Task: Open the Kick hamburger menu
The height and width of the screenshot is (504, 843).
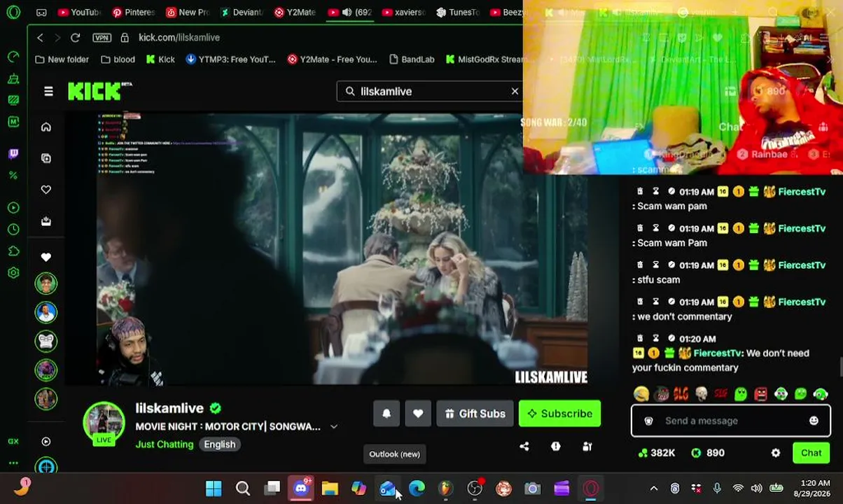Action: tap(48, 91)
